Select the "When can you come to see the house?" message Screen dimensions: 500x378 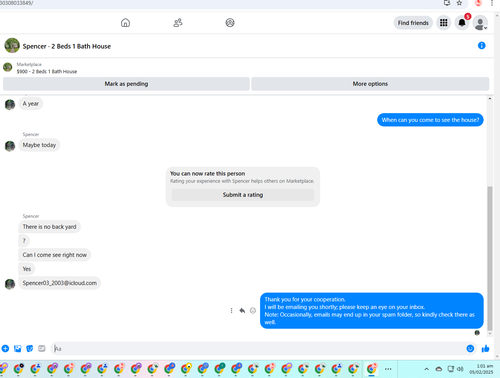[430, 120]
